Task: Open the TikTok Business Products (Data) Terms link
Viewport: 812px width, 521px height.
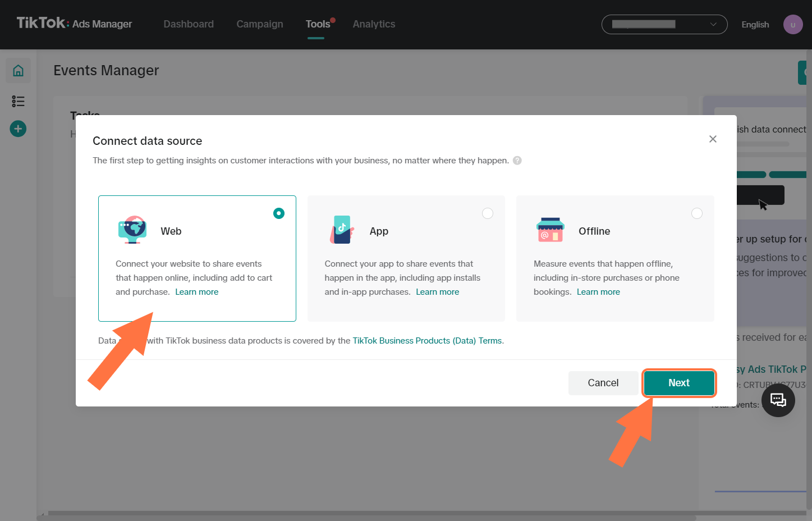Action: pyautogui.click(x=428, y=340)
